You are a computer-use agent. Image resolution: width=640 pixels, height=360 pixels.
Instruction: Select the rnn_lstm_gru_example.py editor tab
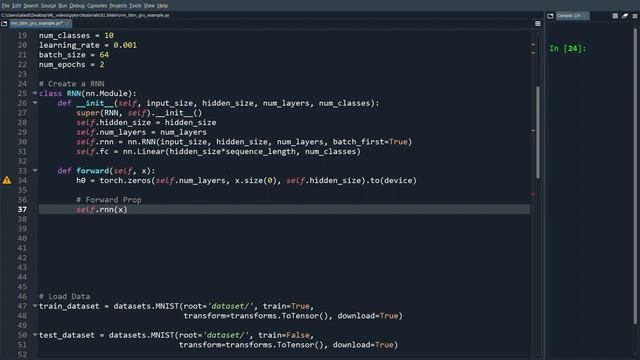40,24
